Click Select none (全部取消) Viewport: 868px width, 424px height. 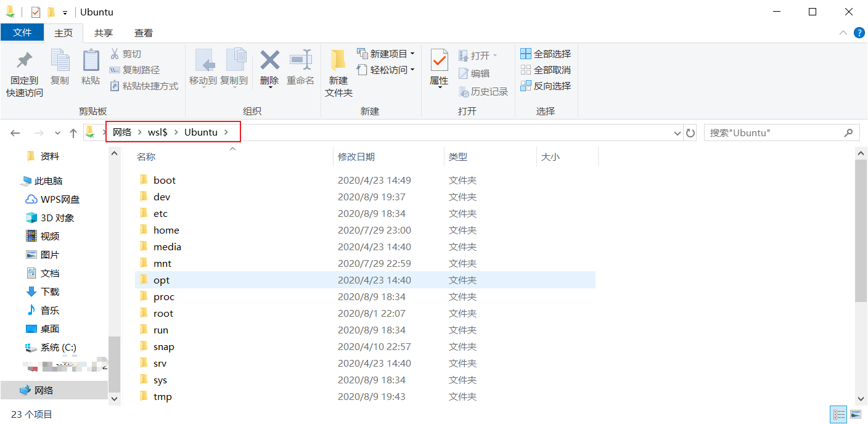(x=546, y=70)
